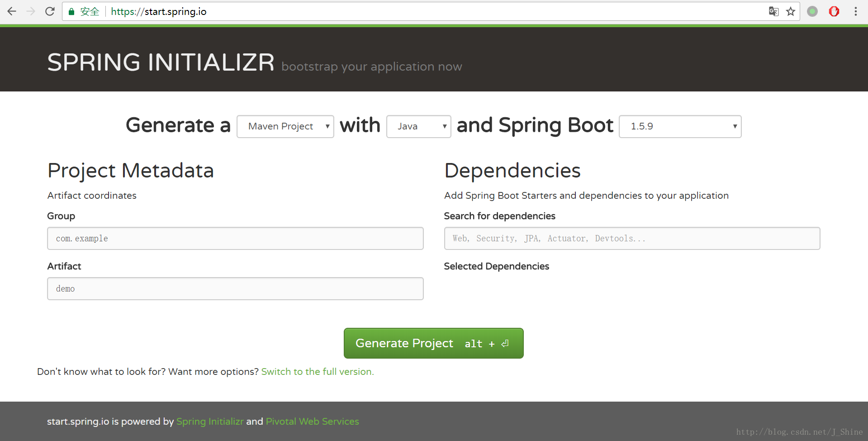The image size is (868, 441).
Task: Click the SPRING INITIALIZR header title
Action: point(161,62)
